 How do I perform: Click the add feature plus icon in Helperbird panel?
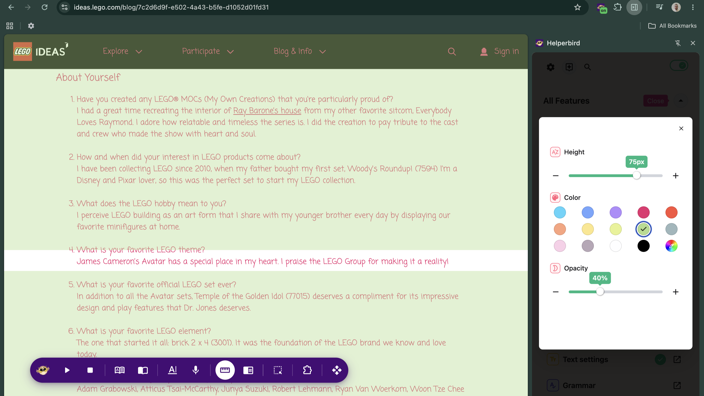tap(569, 67)
